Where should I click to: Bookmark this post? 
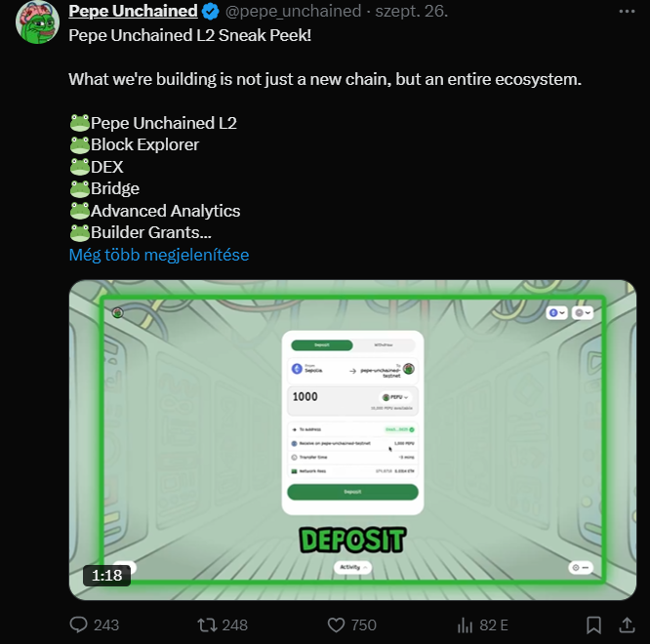coord(593,624)
